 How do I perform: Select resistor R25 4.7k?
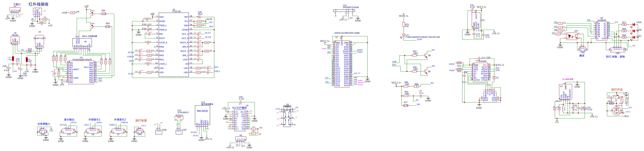[x=108, y=26]
